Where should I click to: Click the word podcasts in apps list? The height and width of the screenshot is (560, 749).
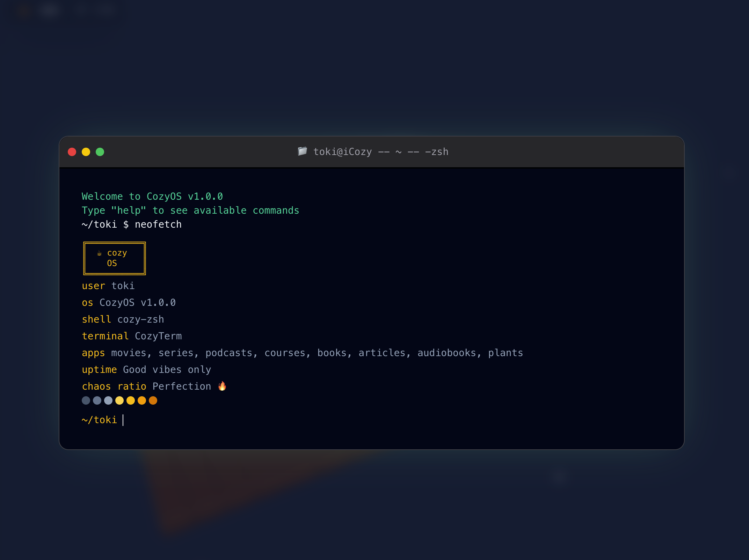229,353
